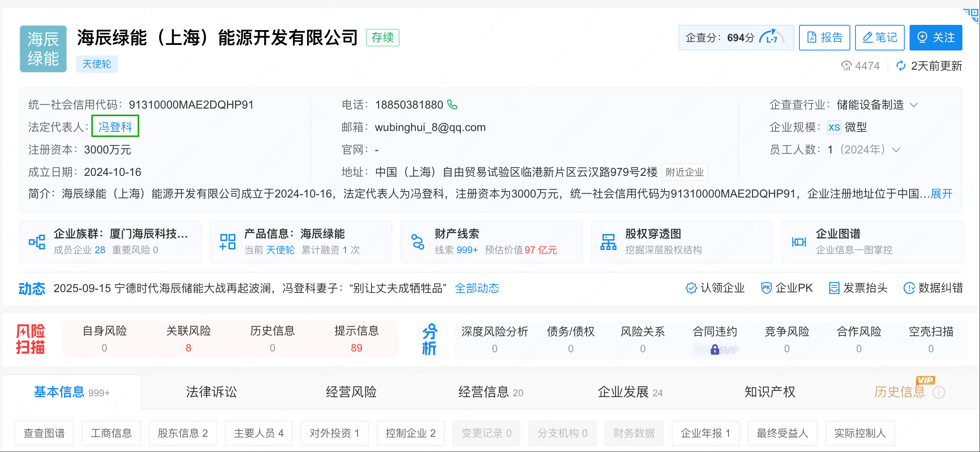The width and height of the screenshot is (980, 452).
Task: Open 债务/债权 analysis item
Action: pos(571,340)
